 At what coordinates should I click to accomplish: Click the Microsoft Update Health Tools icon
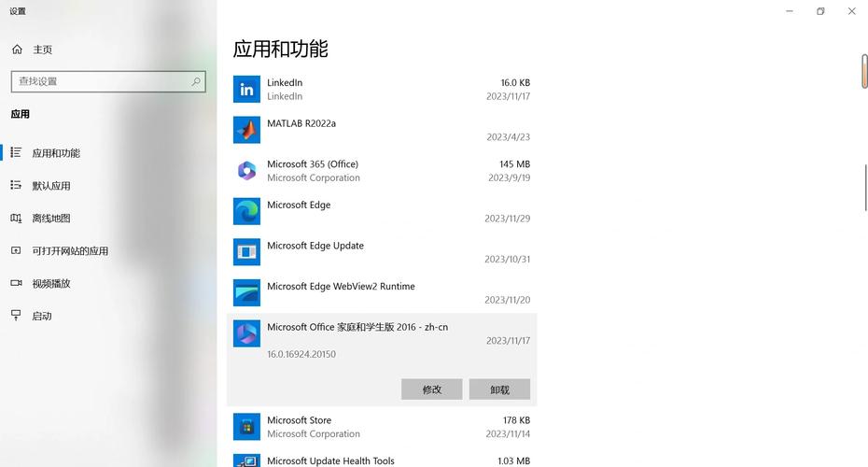click(x=246, y=460)
